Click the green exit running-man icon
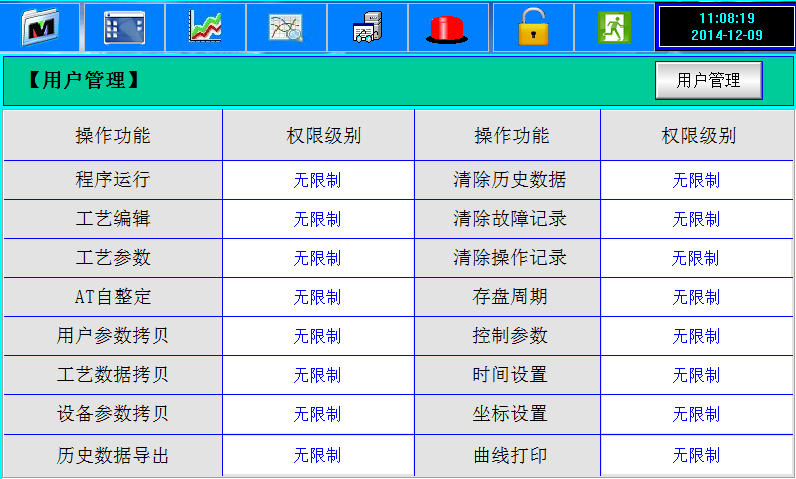Screen dimensions: 796x479 (x=614, y=27)
